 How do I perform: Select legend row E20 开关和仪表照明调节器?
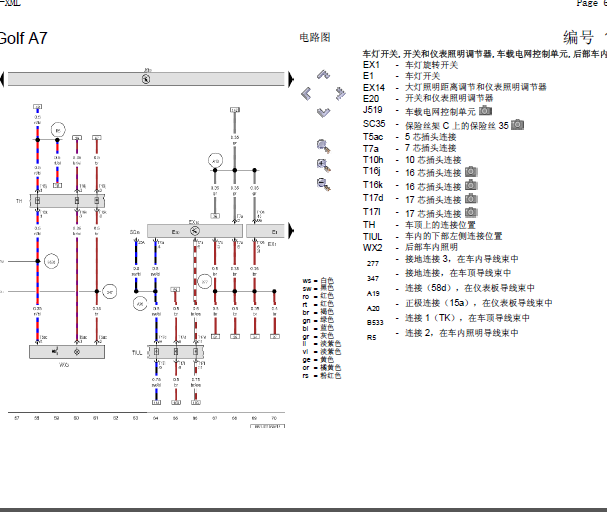pos(428,98)
